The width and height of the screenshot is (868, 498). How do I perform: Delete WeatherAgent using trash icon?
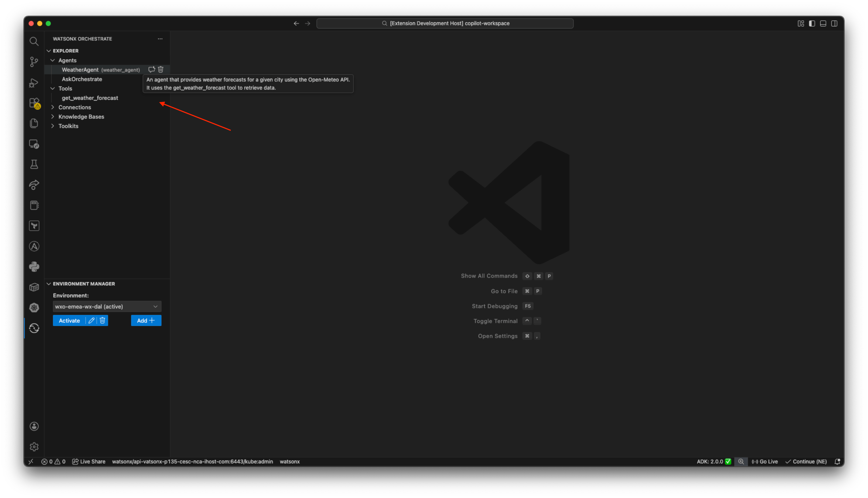point(161,69)
